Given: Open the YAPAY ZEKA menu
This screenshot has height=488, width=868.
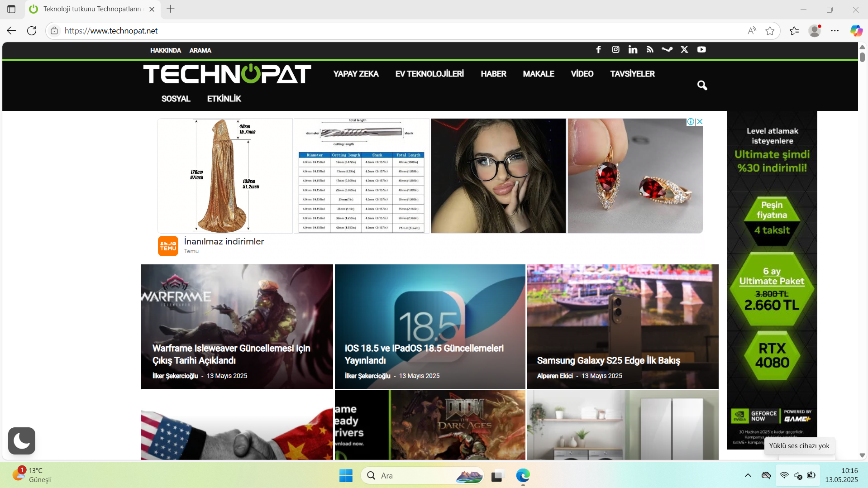Looking at the screenshot, I should coord(356,74).
